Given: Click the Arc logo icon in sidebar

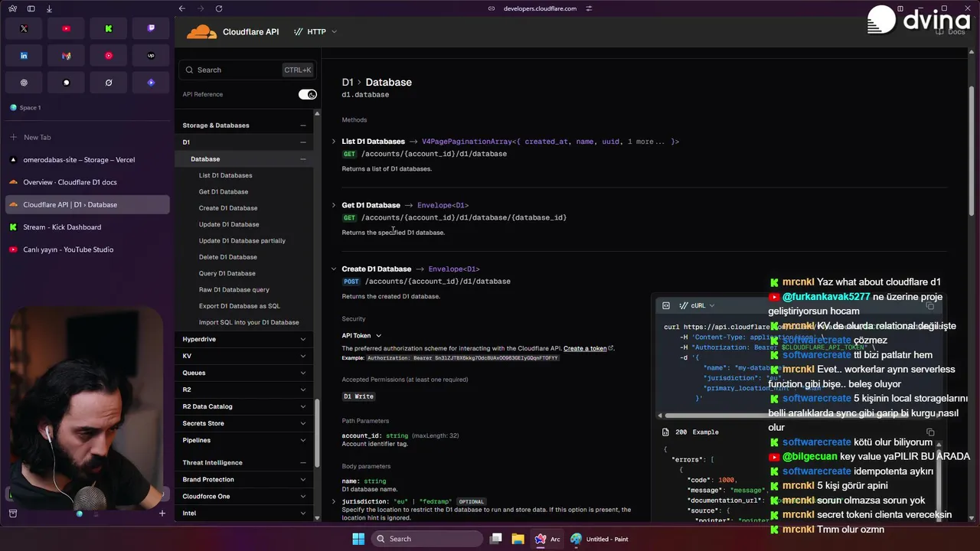Looking at the screenshot, I should 12,8.
